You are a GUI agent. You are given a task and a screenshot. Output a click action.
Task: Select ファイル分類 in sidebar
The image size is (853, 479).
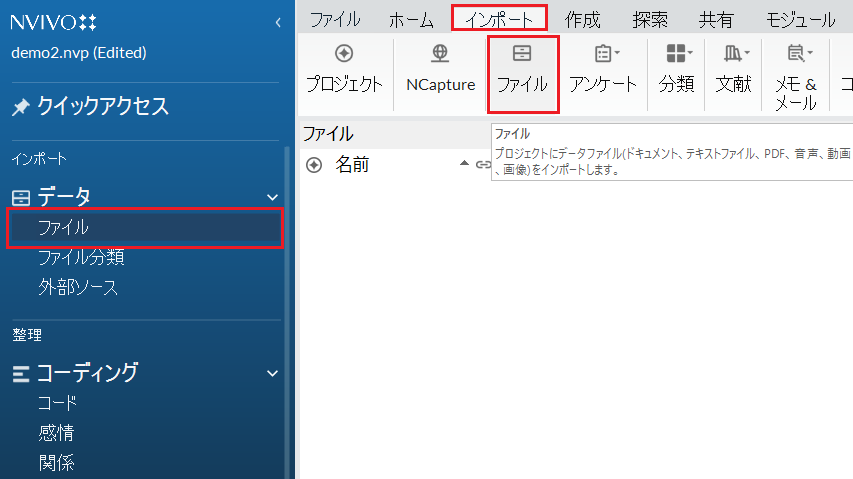coord(81,257)
